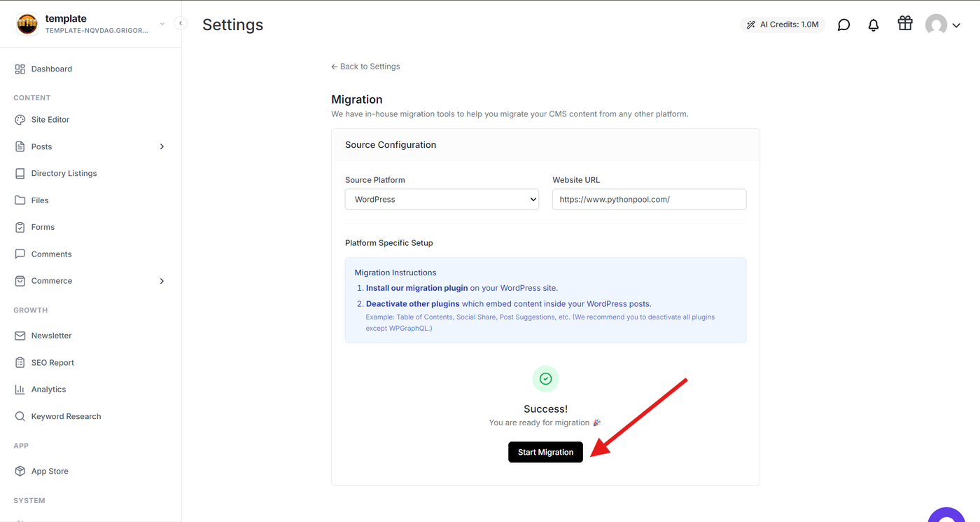This screenshot has width=980, height=522.
Task: Start the migration with the black button
Action: pyautogui.click(x=545, y=452)
